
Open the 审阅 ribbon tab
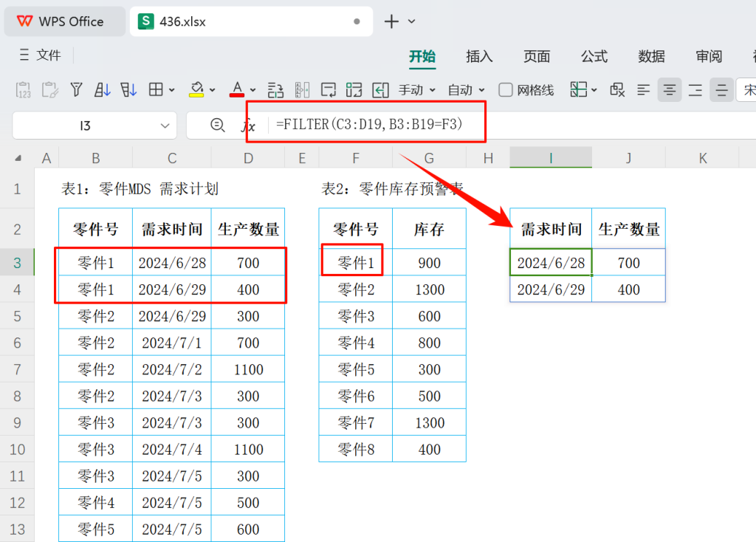pyautogui.click(x=709, y=56)
